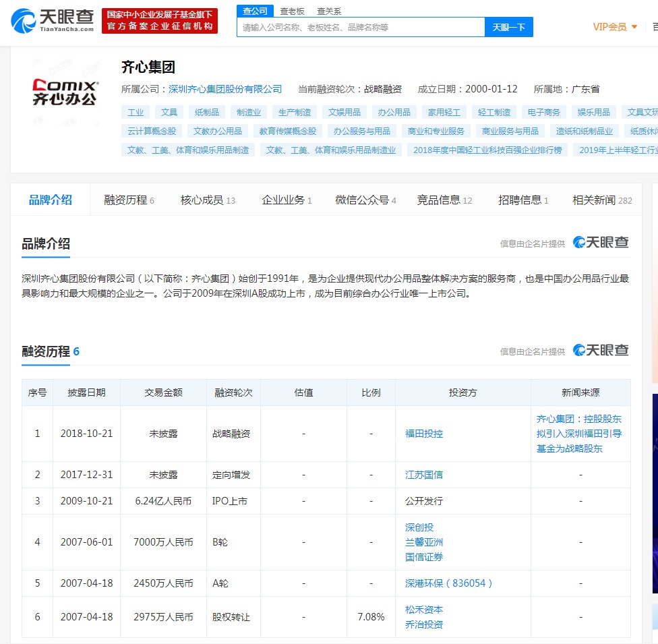Click the 天眼一下 search button

tap(508, 27)
